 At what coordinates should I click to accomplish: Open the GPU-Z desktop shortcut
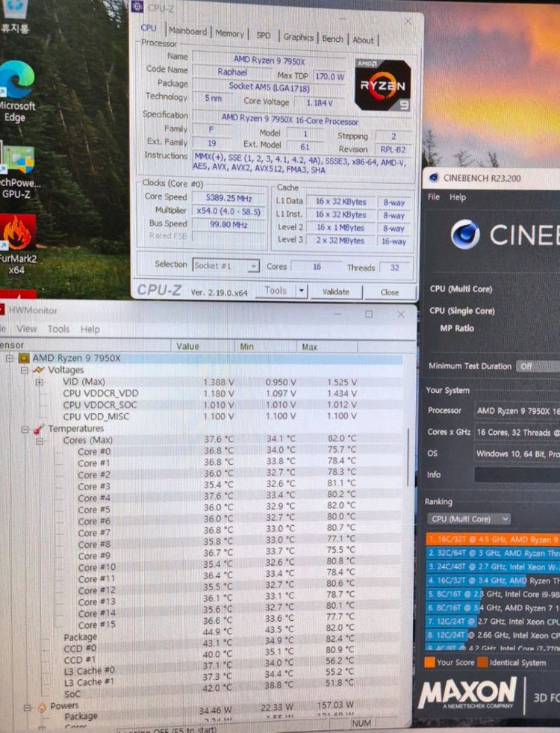tap(17, 170)
